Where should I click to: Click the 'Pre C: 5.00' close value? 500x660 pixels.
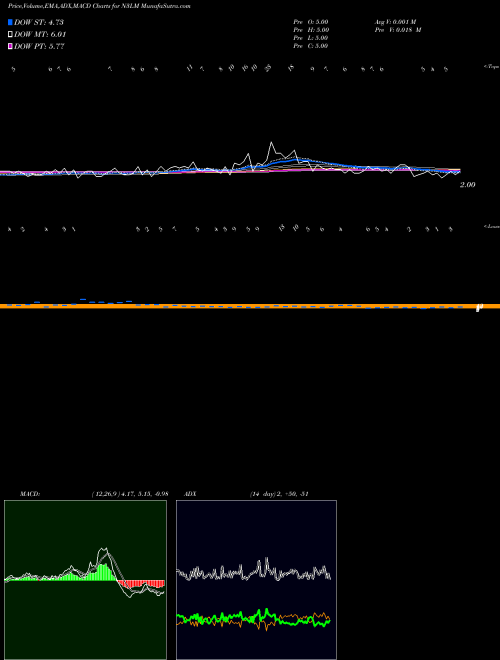point(311,46)
